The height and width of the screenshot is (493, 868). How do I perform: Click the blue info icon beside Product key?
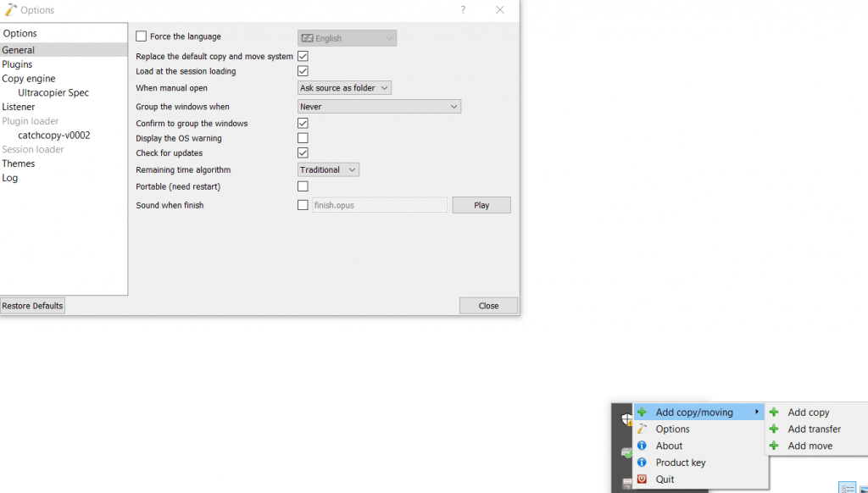coord(642,462)
